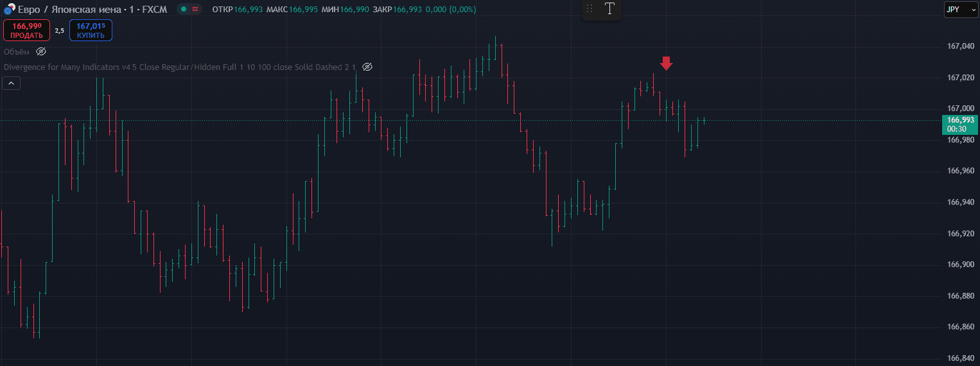
Task: Click the 2,5 spread value
Action: click(x=59, y=30)
